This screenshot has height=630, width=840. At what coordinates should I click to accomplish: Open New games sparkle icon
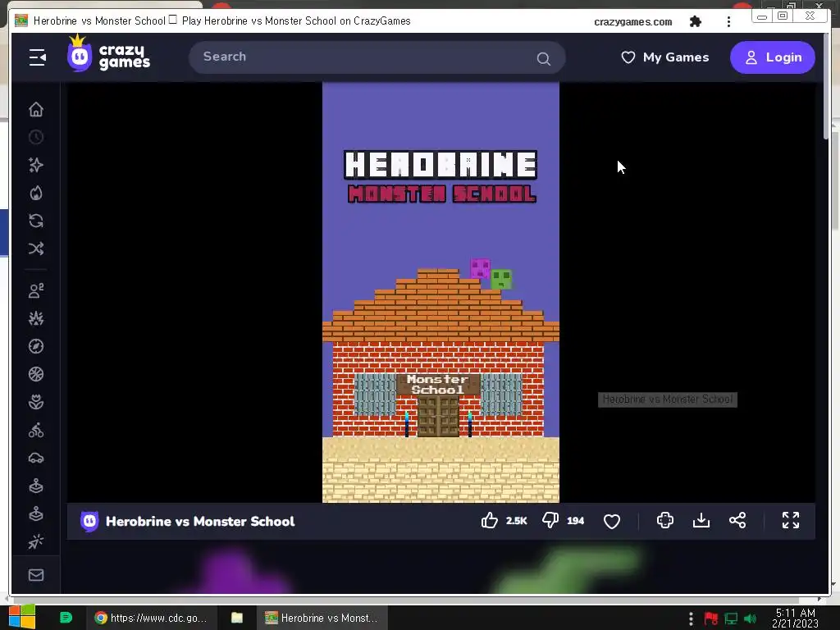coord(36,165)
